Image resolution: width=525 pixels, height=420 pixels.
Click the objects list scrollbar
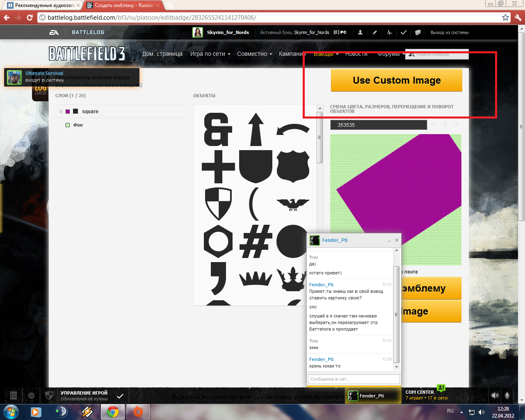tap(320, 137)
